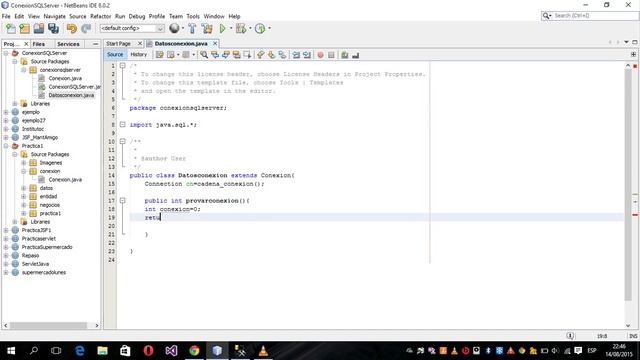Screen dimensions: 640x360
Task: Expand the negocios package node
Action: pyautogui.click(x=24, y=205)
